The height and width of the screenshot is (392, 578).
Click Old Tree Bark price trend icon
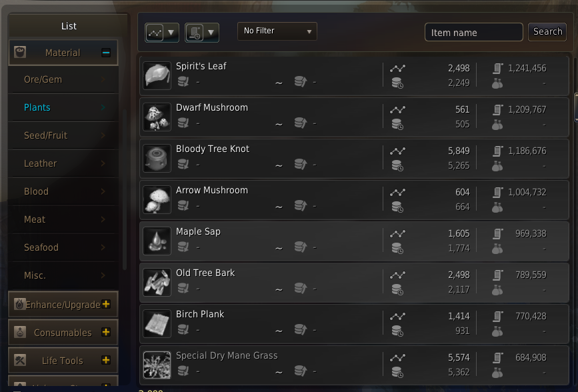click(397, 275)
